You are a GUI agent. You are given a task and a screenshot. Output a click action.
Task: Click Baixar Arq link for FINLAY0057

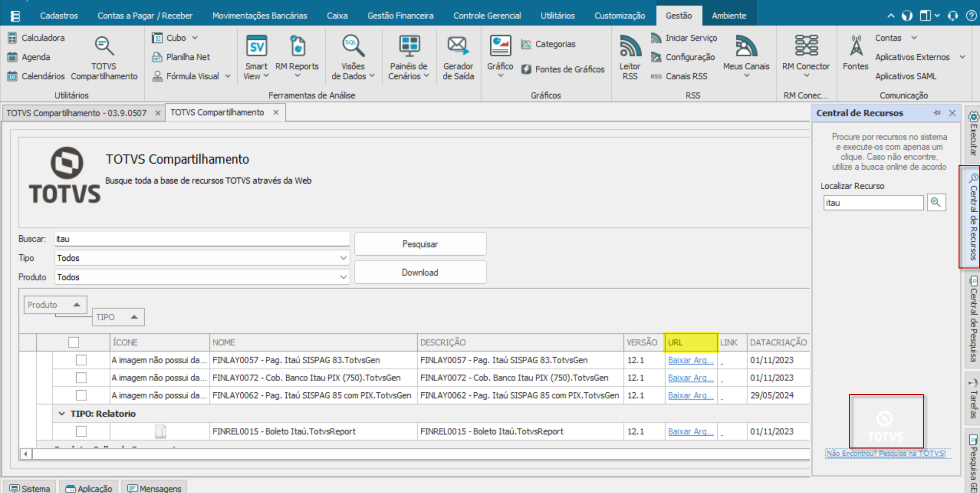pyautogui.click(x=691, y=360)
